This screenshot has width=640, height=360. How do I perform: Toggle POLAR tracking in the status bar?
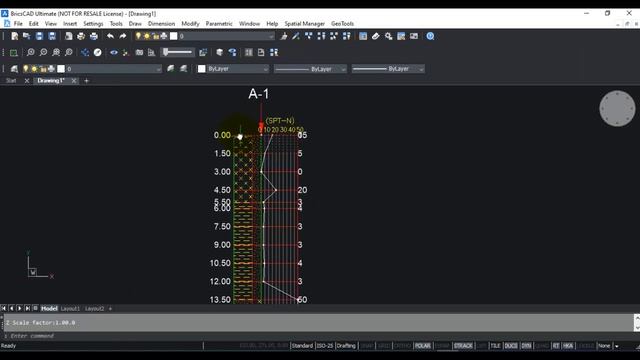422,346
